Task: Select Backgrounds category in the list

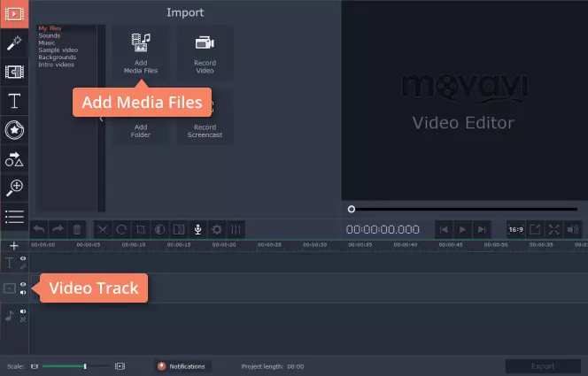Action: click(x=57, y=58)
